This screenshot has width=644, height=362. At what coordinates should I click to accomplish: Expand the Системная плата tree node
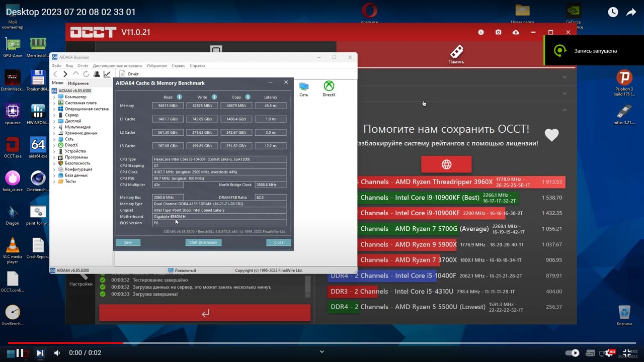(x=54, y=103)
